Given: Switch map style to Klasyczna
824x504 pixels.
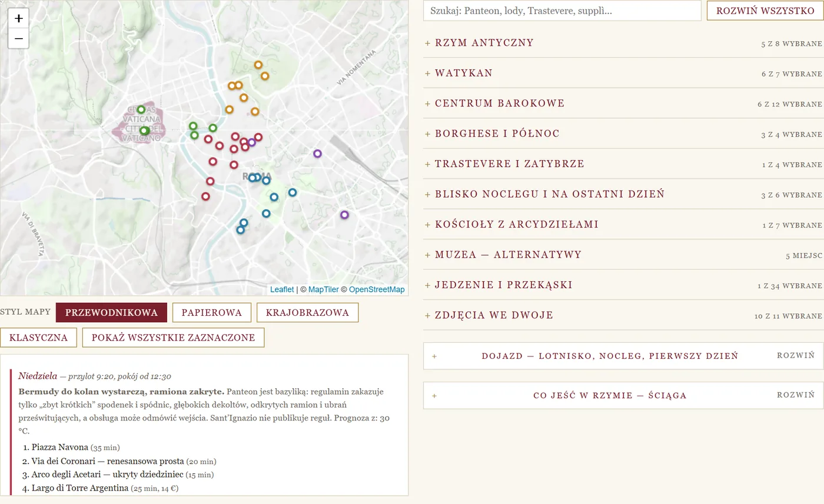Looking at the screenshot, I should pyautogui.click(x=38, y=338).
